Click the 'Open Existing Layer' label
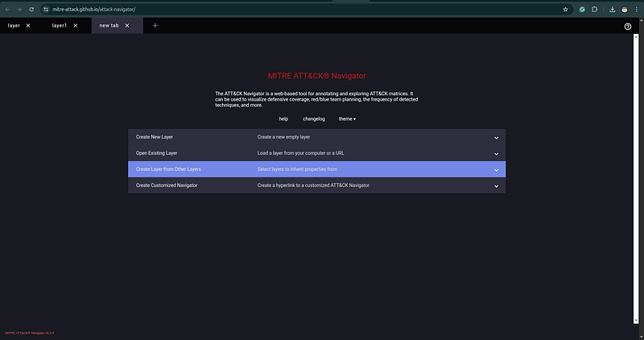Image resolution: width=644 pixels, height=340 pixels. [156, 153]
